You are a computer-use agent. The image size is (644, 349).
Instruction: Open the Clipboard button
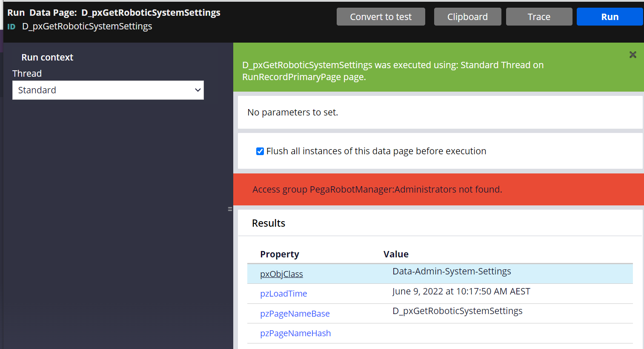[467, 17]
